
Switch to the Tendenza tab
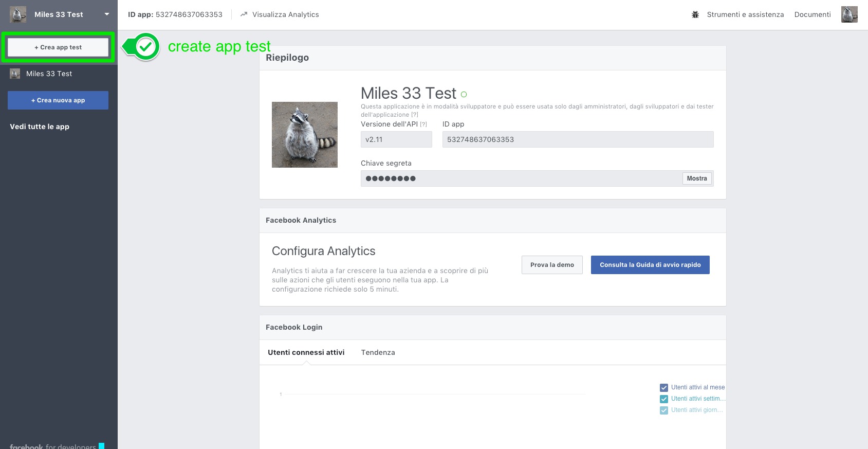click(x=378, y=352)
